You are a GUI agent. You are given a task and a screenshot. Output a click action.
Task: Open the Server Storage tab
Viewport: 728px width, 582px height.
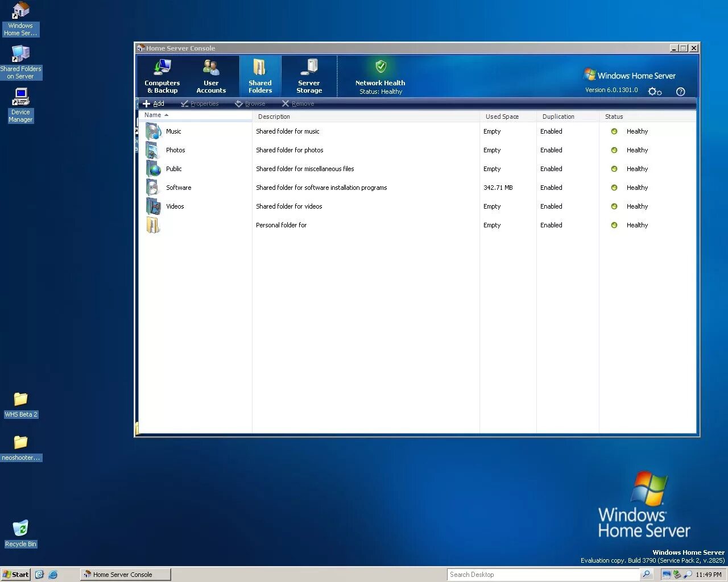[x=309, y=76]
